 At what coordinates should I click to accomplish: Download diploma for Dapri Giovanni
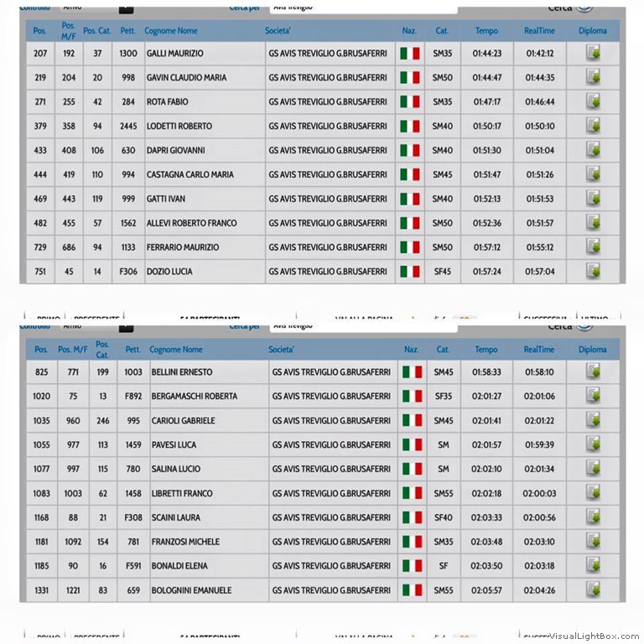click(x=593, y=150)
